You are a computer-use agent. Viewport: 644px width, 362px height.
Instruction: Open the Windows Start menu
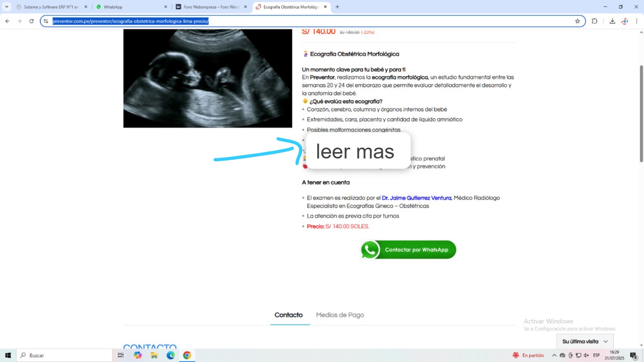pos(8,355)
